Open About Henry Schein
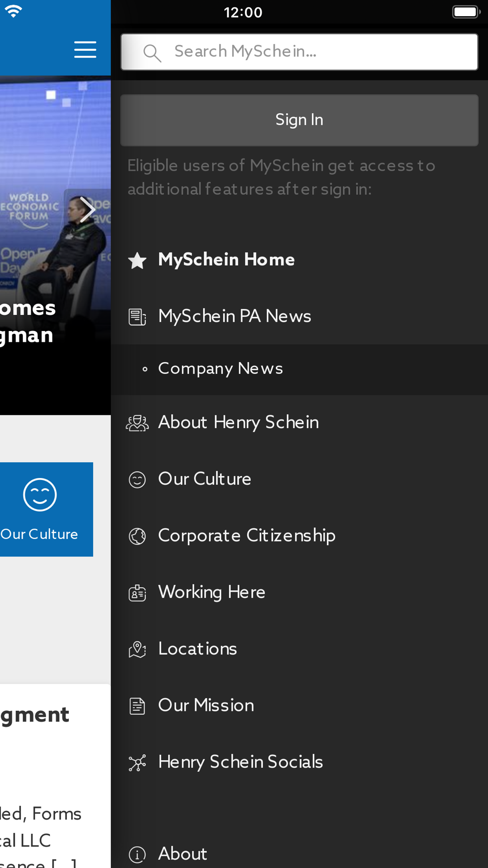This screenshot has height=868, width=488. 299,422
